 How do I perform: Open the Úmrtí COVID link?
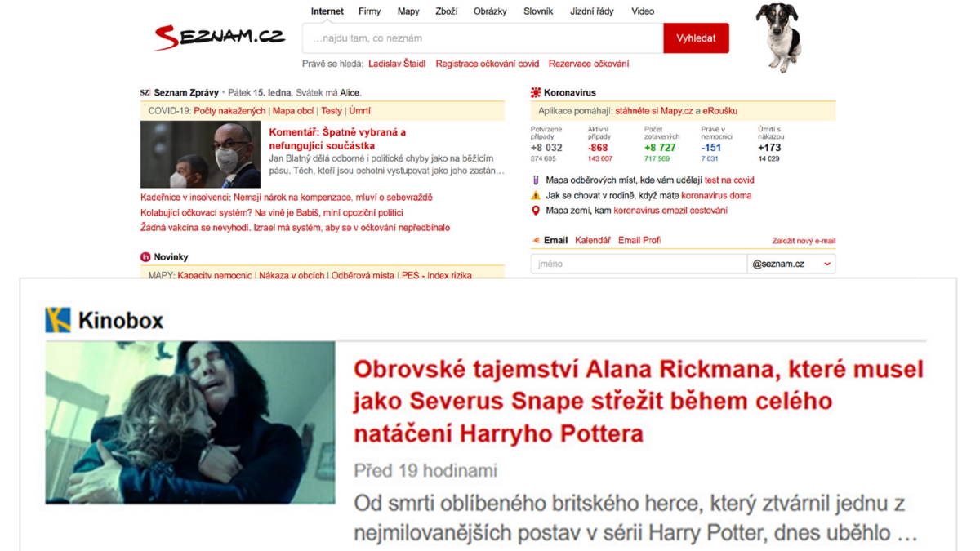(359, 111)
